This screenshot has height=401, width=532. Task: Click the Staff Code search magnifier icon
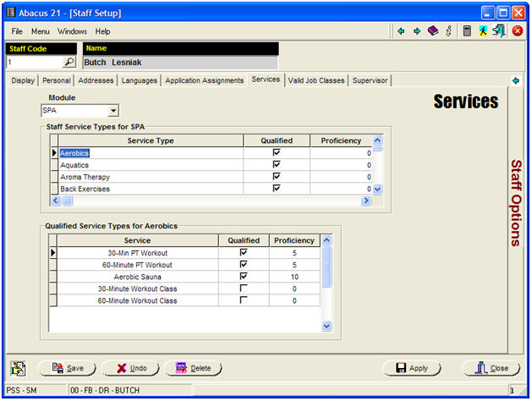tap(69, 63)
